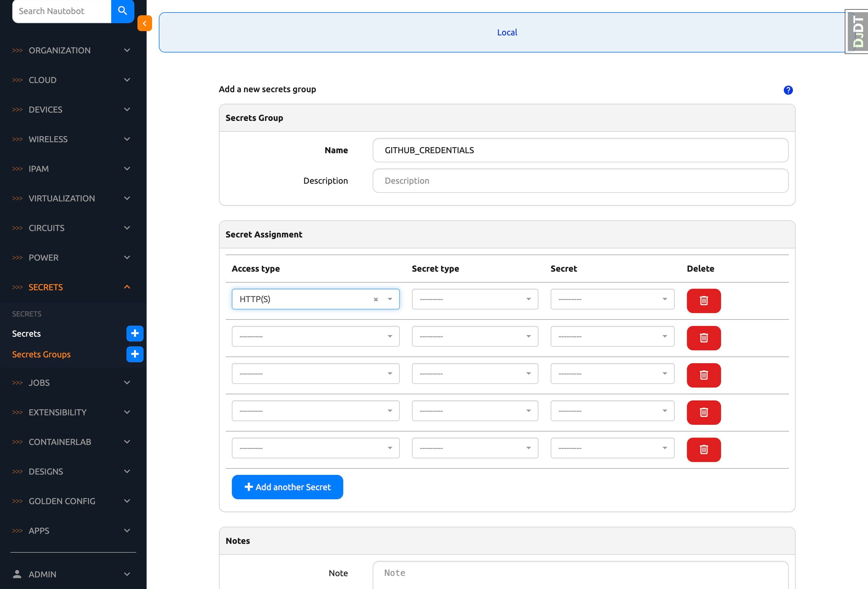Open the Django Debug Toolbar handle
868x589 pixels.
(858, 32)
